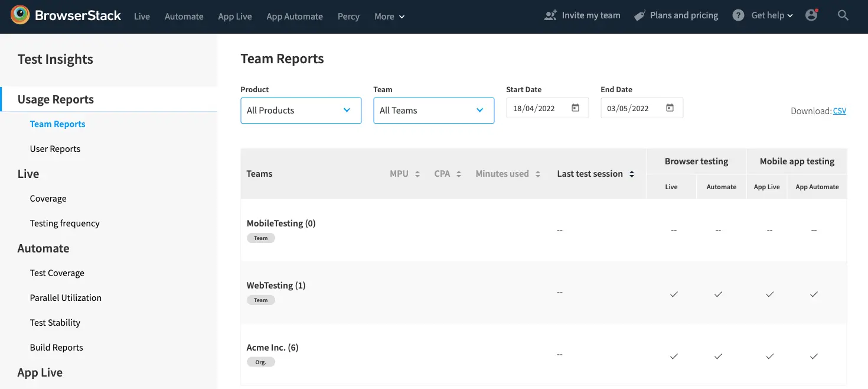Open the Start Date calendar icon
The height and width of the screenshot is (389, 868).
576,108
